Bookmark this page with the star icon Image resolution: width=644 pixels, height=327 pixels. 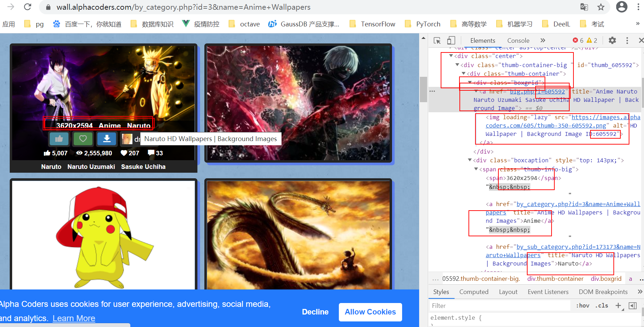pyautogui.click(x=601, y=7)
